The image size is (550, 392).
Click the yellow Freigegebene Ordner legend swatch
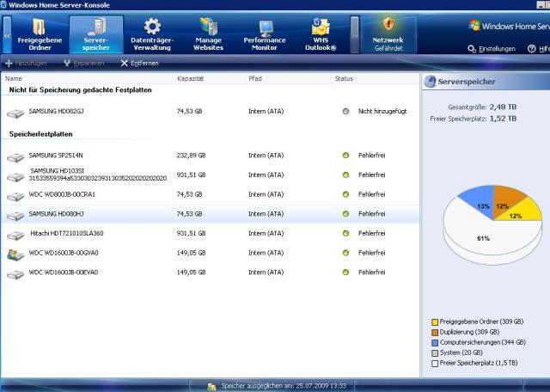pos(436,322)
